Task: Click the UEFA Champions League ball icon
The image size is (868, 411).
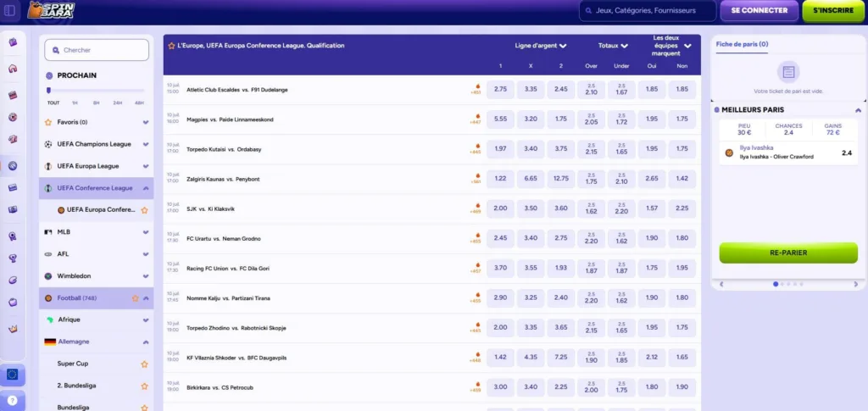Action: tap(48, 144)
